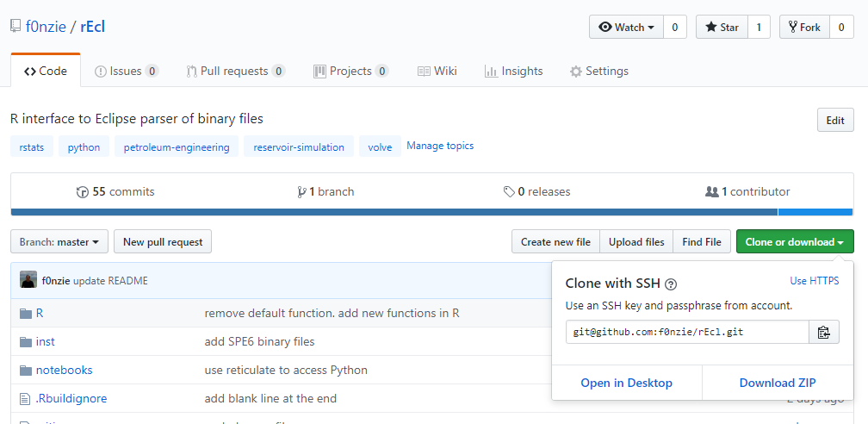Screen dimensions: 868x424
Task: Click the inst folder icon
Action: (x=25, y=341)
